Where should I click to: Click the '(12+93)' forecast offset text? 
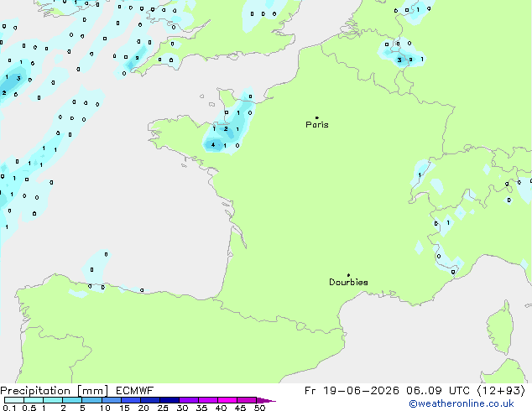502,391
